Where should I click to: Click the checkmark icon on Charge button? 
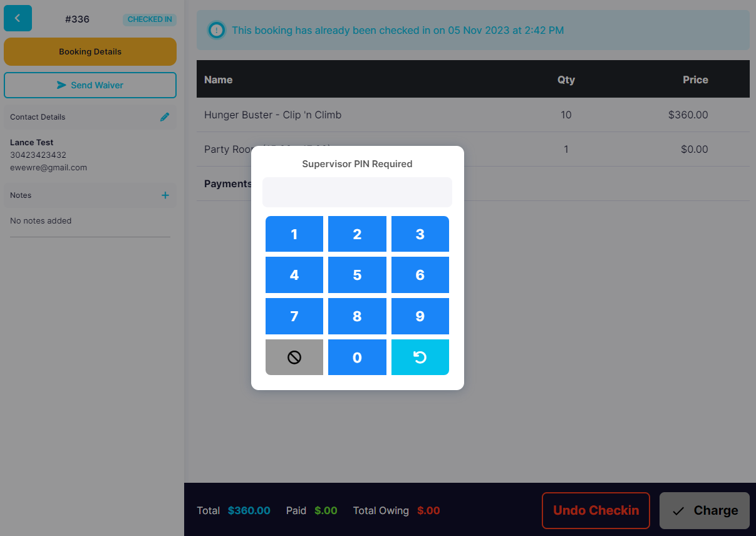pyautogui.click(x=678, y=511)
